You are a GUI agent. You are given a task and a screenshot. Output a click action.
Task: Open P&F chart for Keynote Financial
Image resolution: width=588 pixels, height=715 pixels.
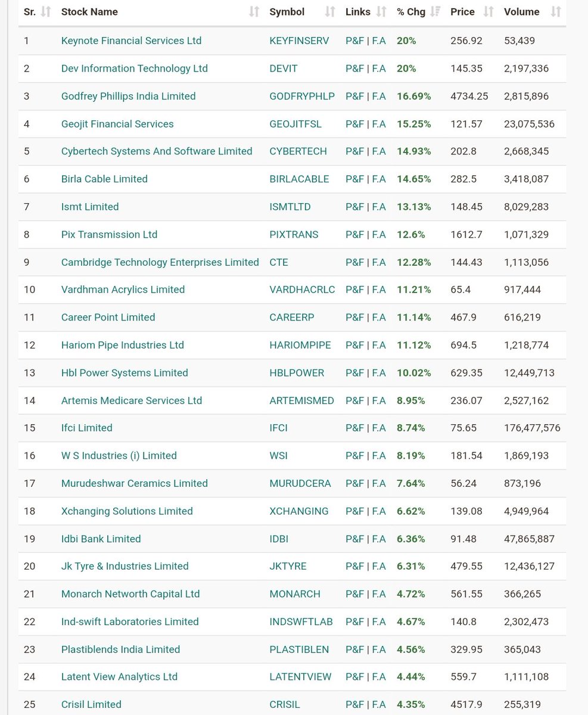354,41
